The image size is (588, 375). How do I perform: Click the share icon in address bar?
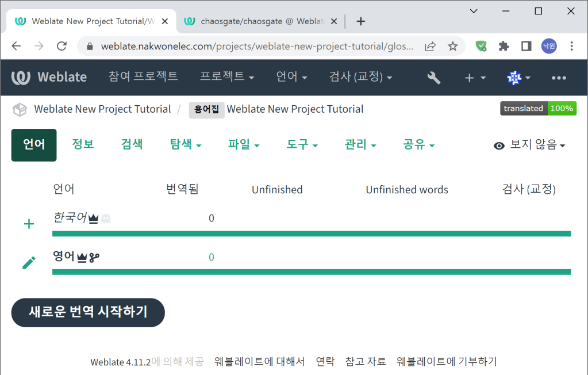(x=430, y=46)
